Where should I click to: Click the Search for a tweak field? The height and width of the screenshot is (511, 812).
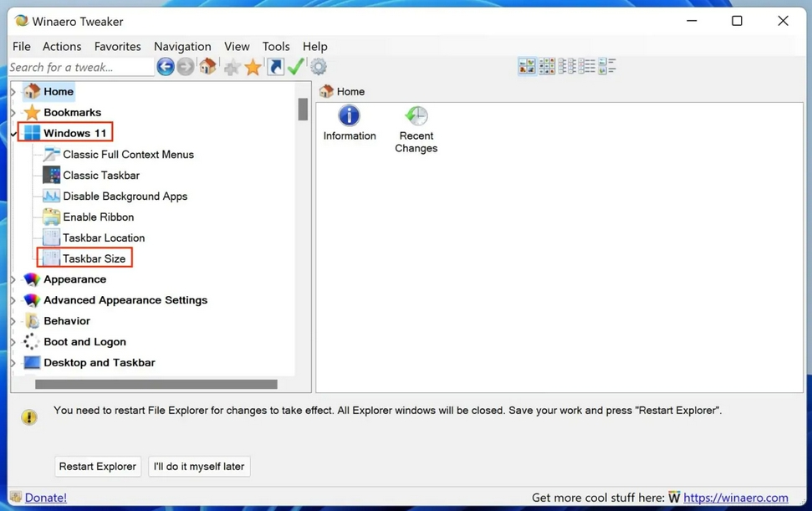(x=81, y=67)
